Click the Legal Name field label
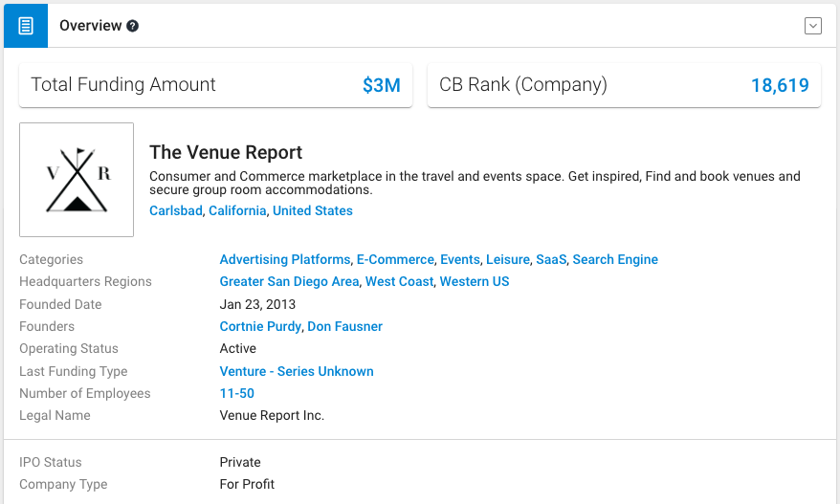The width and height of the screenshot is (840, 504). tap(55, 415)
